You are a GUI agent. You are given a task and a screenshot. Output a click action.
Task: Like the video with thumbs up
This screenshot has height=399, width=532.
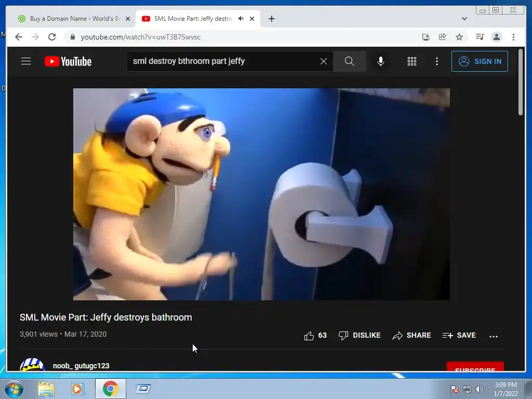point(315,335)
